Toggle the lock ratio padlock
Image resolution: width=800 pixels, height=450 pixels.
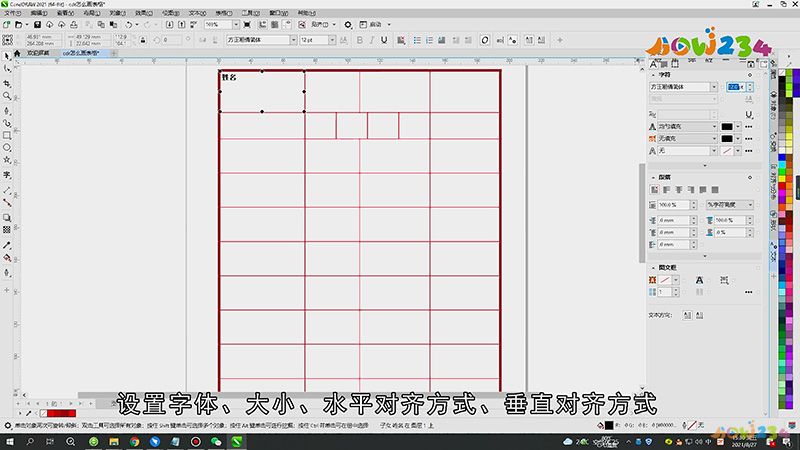click(x=143, y=40)
